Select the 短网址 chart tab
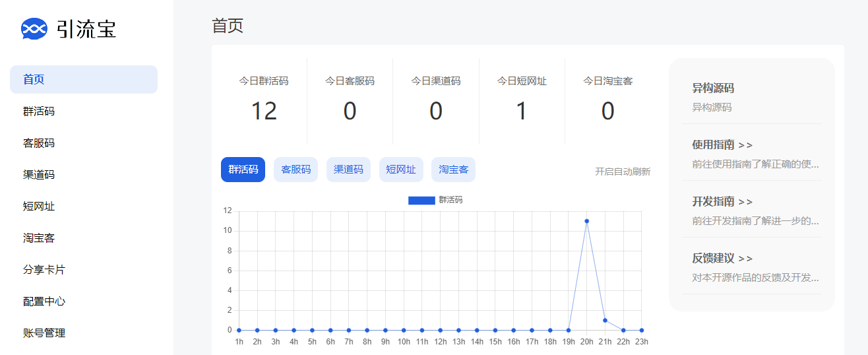This screenshot has height=355, width=868. pos(401,170)
